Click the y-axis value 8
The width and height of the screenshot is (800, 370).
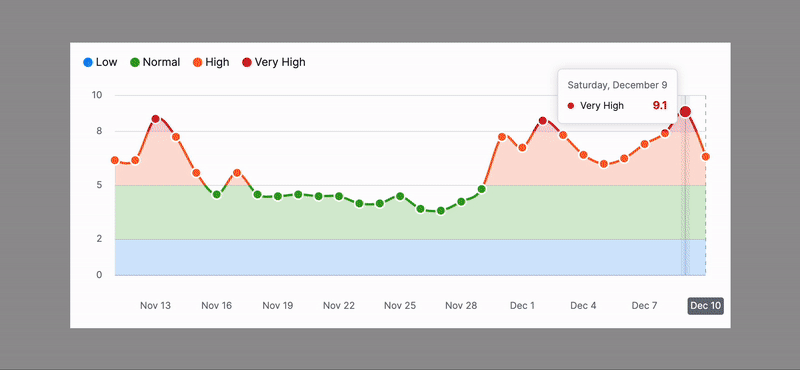click(x=99, y=131)
